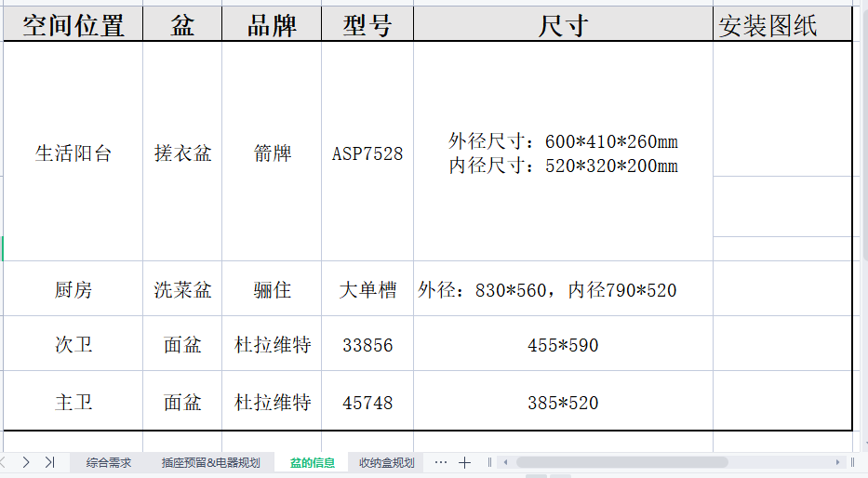Select the cell containing ASP7528

[367, 153]
